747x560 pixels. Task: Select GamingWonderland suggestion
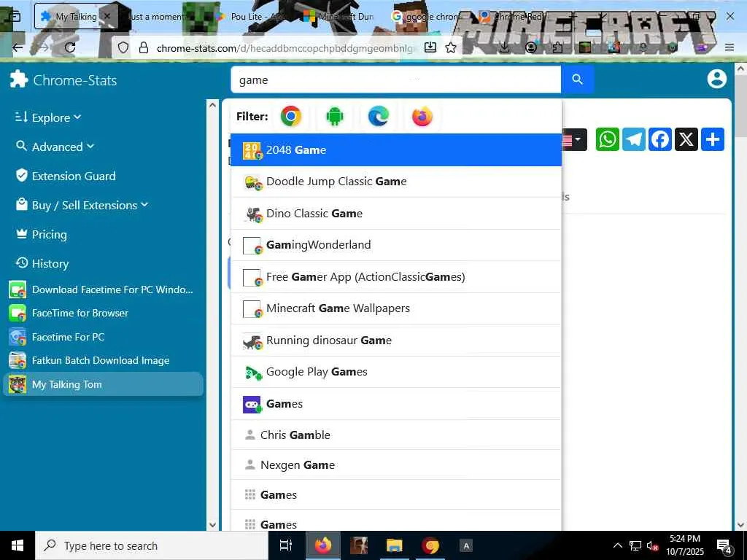click(x=396, y=245)
